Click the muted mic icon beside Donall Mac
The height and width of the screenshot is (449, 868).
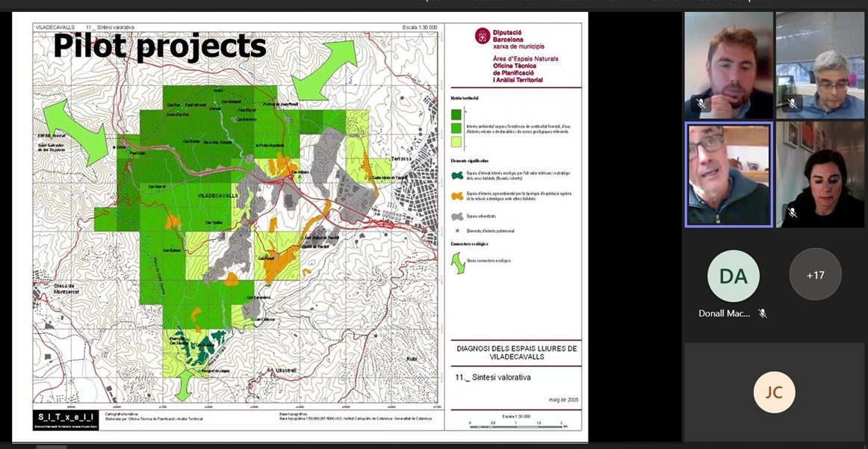[x=762, y=313]
